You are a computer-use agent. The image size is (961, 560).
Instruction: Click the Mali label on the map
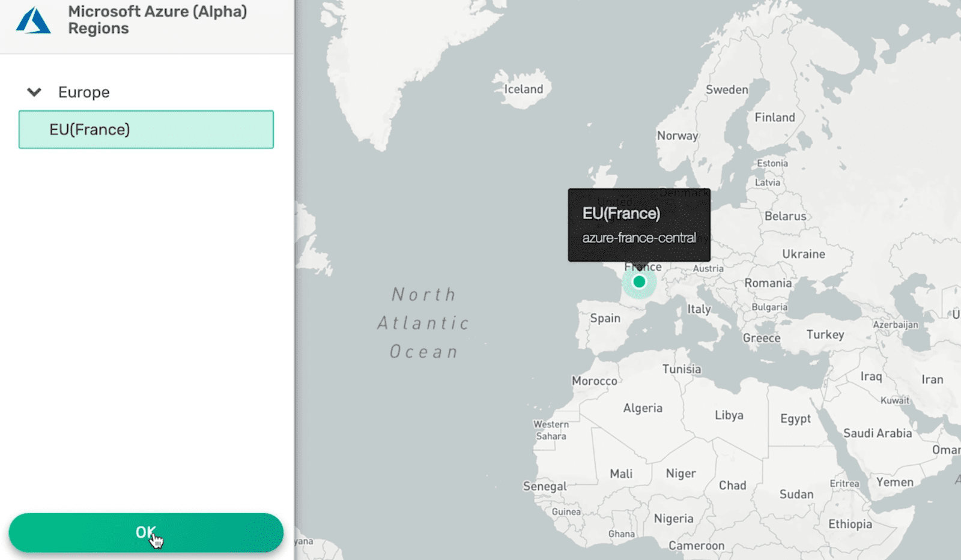click(x=621, y=474)
